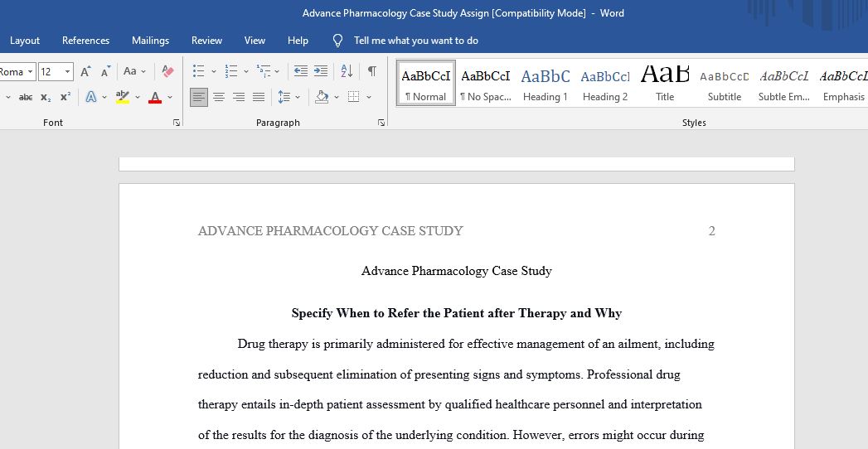Decrease paragraph indent
The height and width of the screenshot is (449, 868).
[x=301, y=71]
